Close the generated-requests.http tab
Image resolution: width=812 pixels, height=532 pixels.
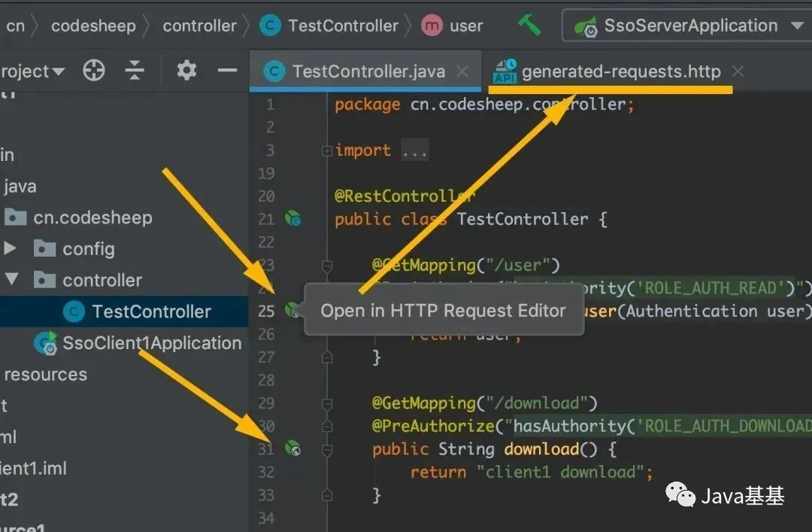coord(738,71)
